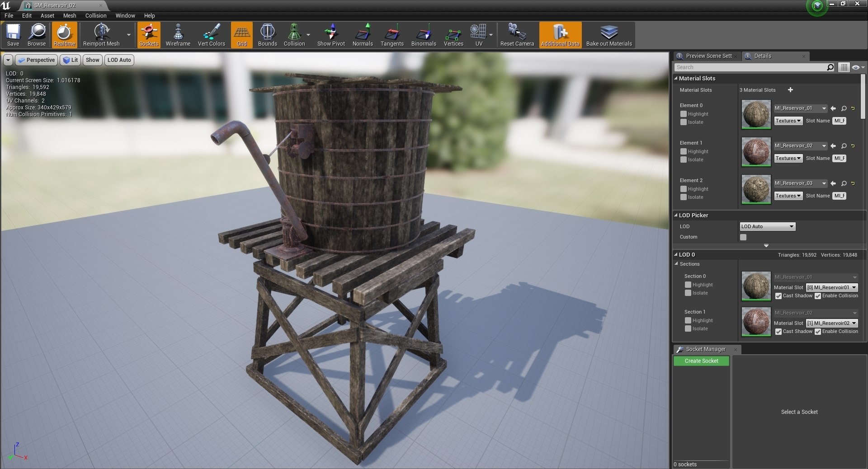Toggle Additional Data display

point(560,35)
